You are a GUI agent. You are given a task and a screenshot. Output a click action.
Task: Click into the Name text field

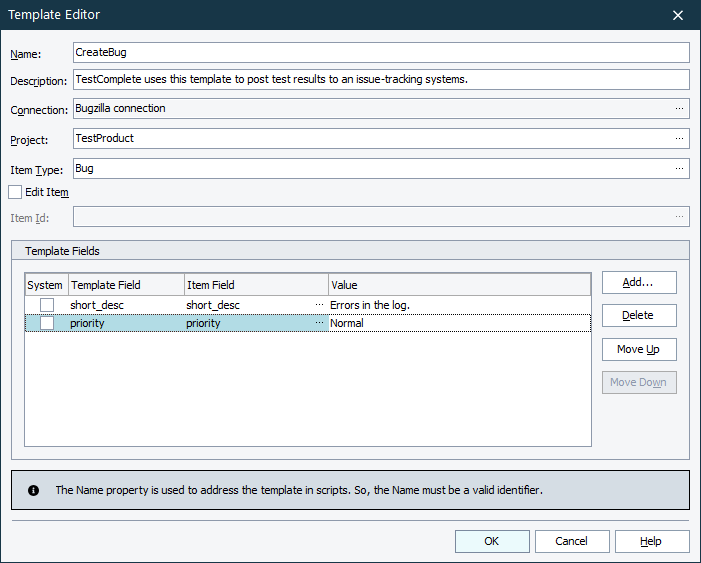click(381, 52)
